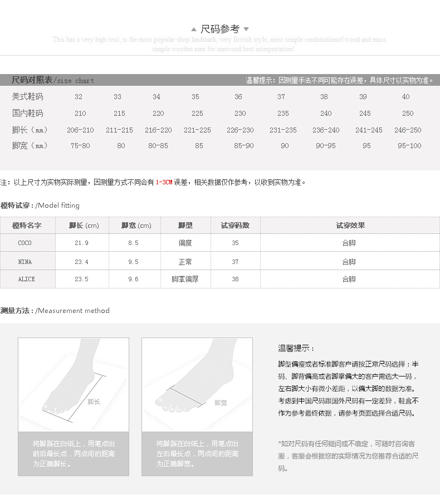
Task: Click the 试穿效果 column header
Action: click(350, 226)
